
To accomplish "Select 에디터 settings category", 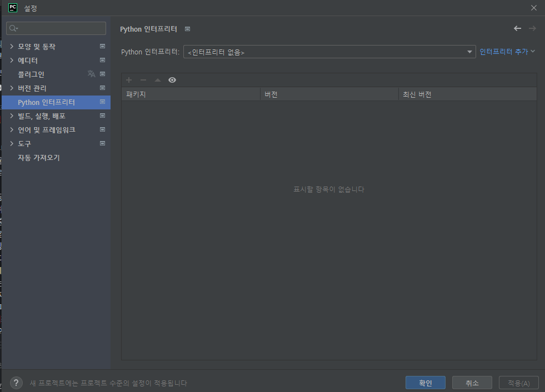I will (x=28, y=61).
